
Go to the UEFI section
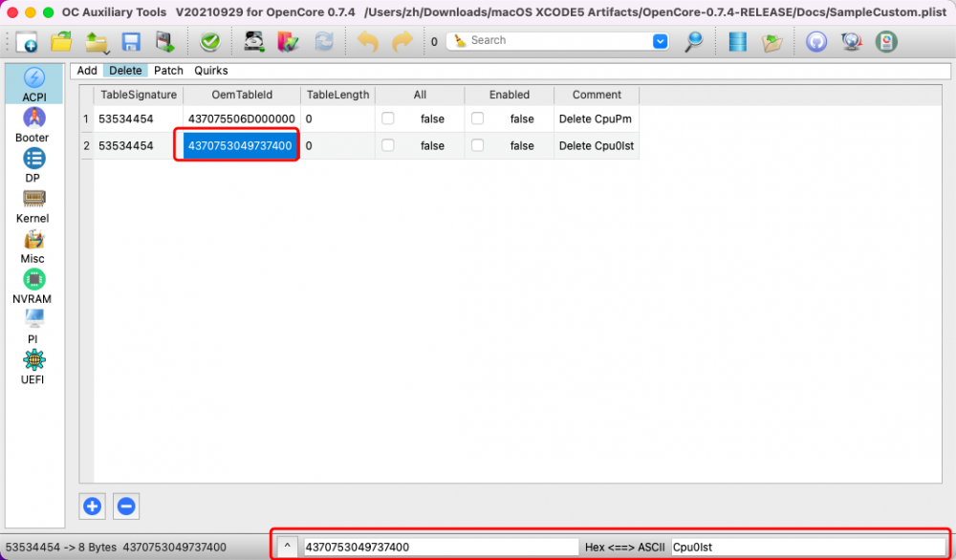[34, 366]
